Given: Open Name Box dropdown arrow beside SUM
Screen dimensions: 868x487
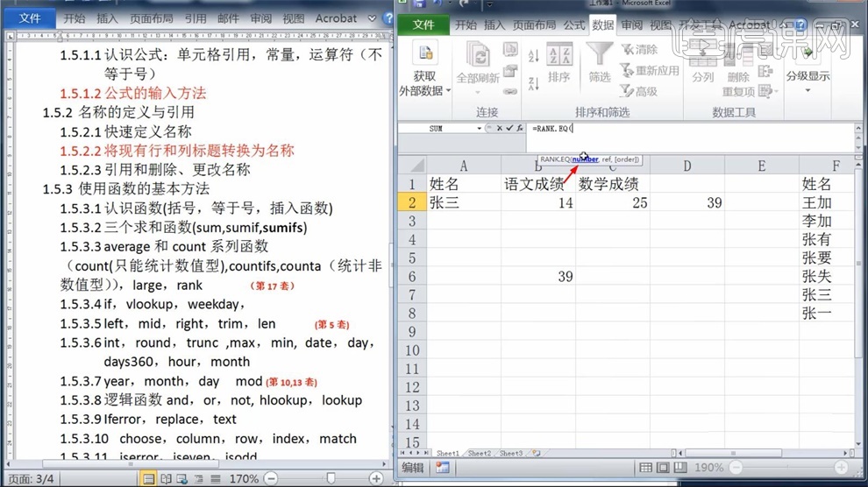Looking at the screenshot, I should coord(479,128).
